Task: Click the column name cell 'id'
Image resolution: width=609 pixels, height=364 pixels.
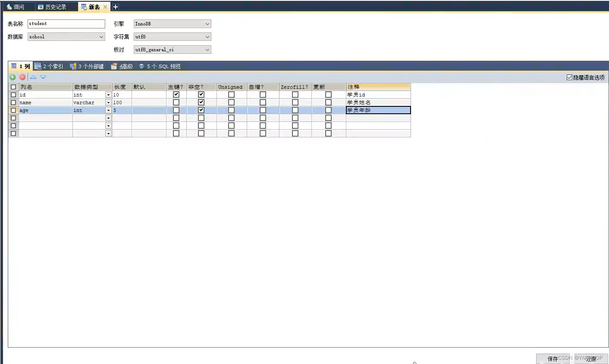Action: pyautogui.click(x=46, y=95)
